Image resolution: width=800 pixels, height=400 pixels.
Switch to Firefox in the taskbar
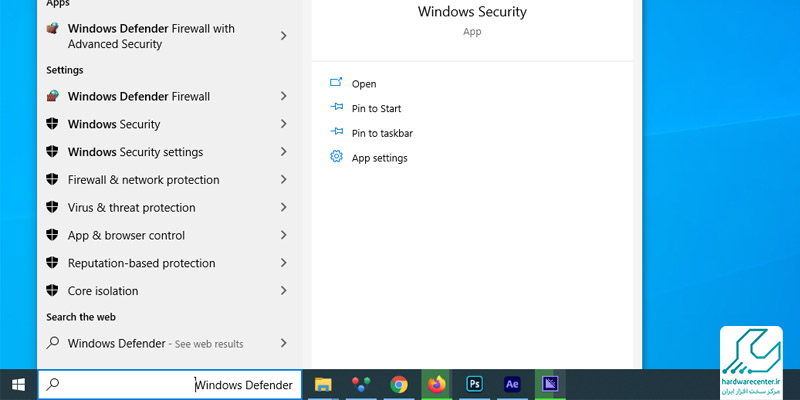coord(436,384)
